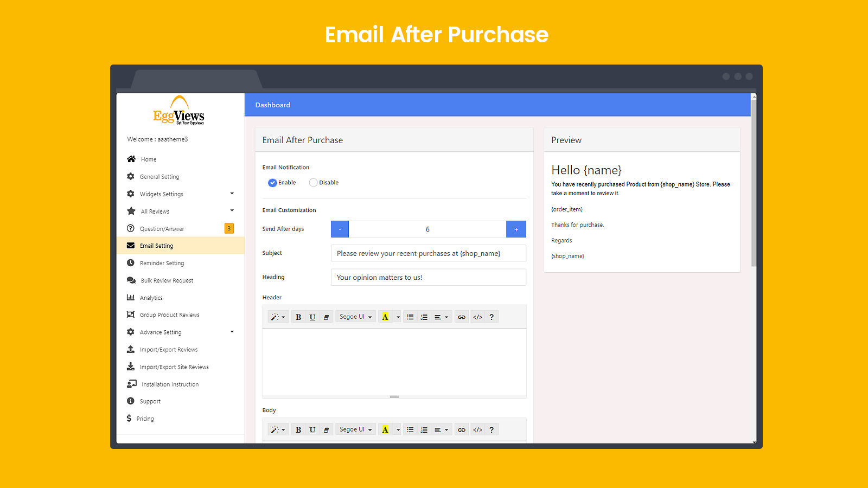Click the Subject text input field

(x=428, y=253)
